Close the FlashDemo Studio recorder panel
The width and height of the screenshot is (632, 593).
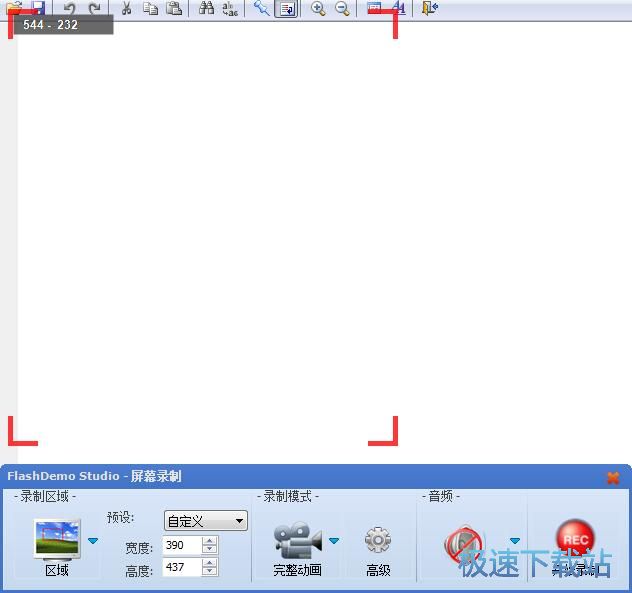[x=613, y=478]
